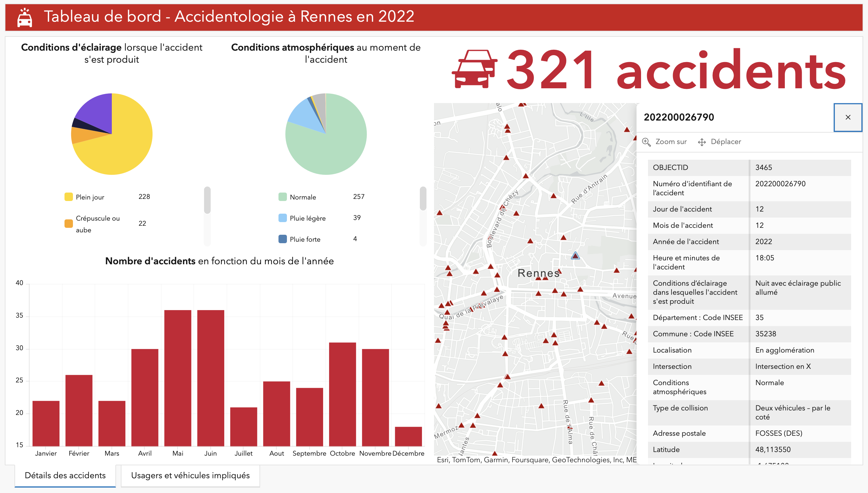Click the 'Nuit avec éclairage public allumé' value
The image size is (868, 493).
[798, 287]
